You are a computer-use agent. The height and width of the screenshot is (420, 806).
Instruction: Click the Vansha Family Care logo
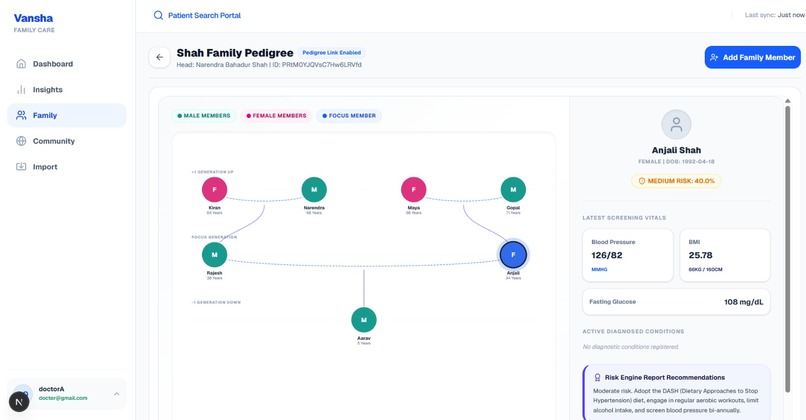[34, 23]
